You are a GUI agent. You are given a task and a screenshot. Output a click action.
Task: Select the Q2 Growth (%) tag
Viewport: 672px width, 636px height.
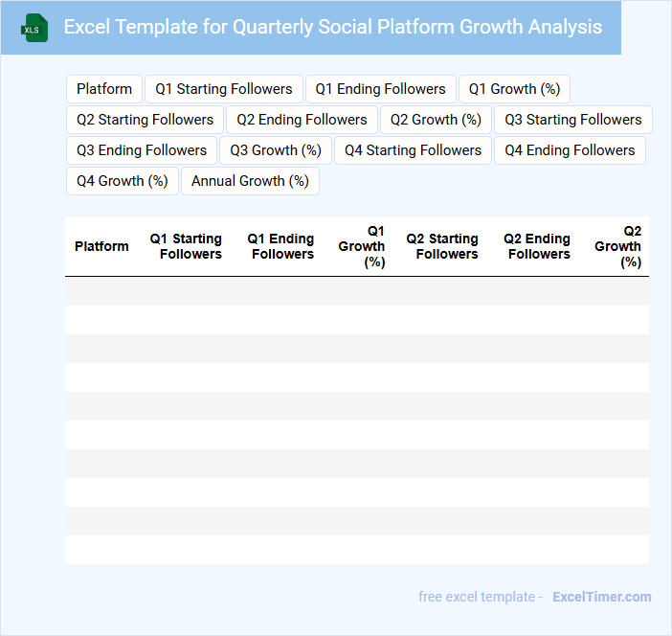(x=436, y=120)
